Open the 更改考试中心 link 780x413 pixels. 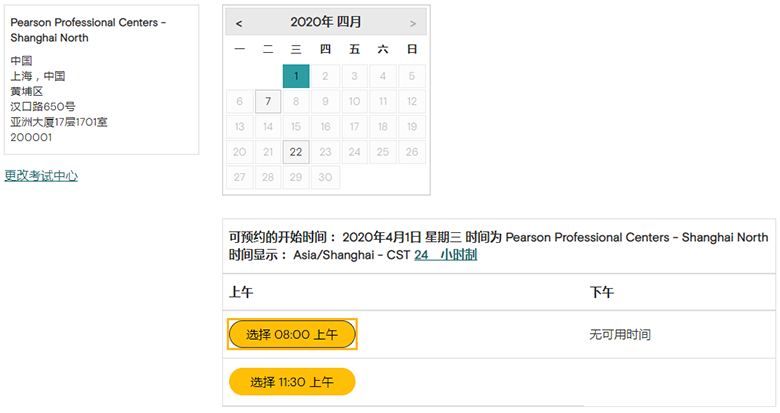pos(41,176)
